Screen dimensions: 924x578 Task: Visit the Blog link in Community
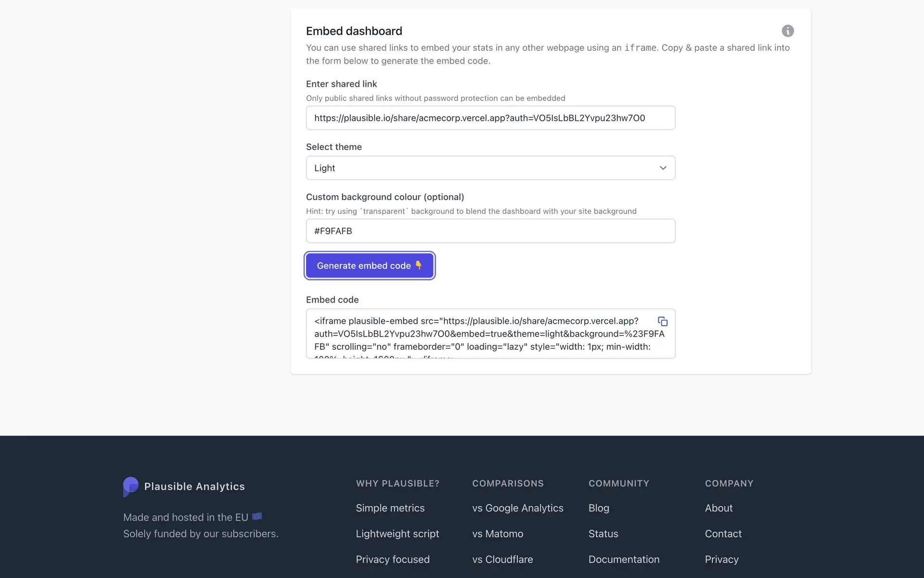[x=599, y=508]
